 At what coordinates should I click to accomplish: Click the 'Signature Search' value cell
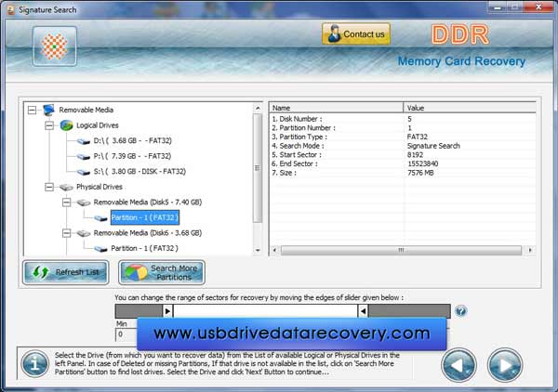pyautogui.click(x=433, y=146)
